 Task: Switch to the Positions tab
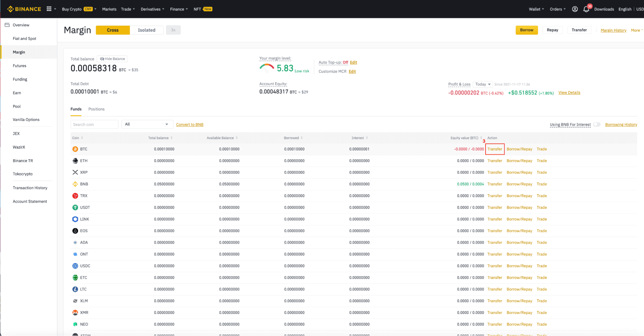tap(96, 109)
